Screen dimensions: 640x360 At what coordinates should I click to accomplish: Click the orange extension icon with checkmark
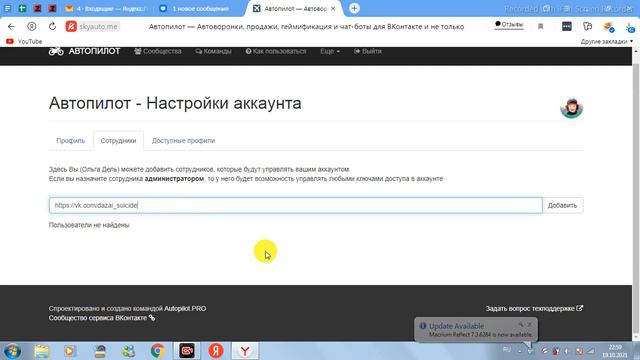[x=609, y=27]
